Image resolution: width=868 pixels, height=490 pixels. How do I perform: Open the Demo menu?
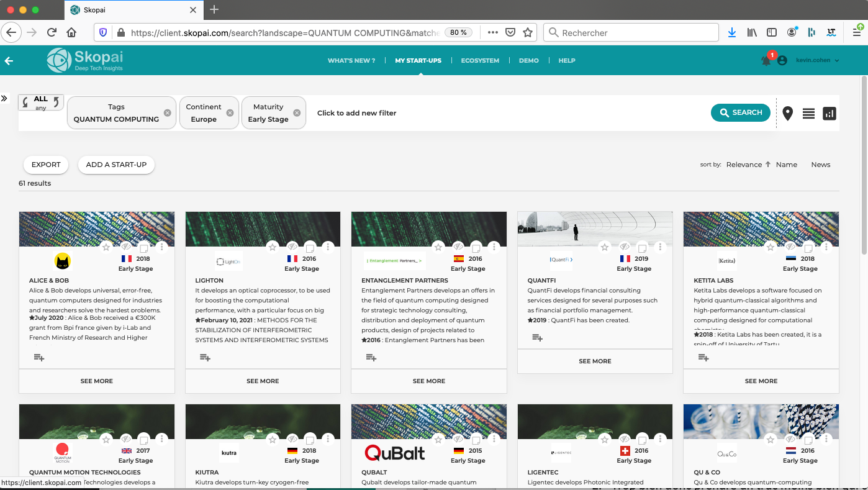coord(529,60)
